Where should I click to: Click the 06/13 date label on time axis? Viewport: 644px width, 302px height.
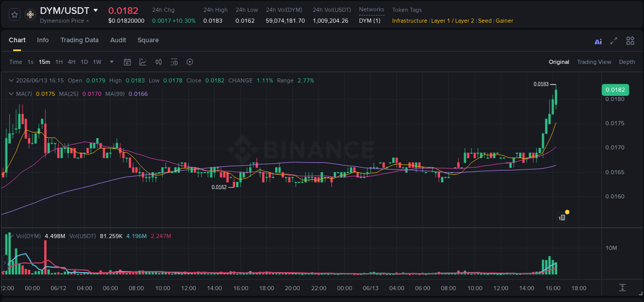tap(370, 288)
